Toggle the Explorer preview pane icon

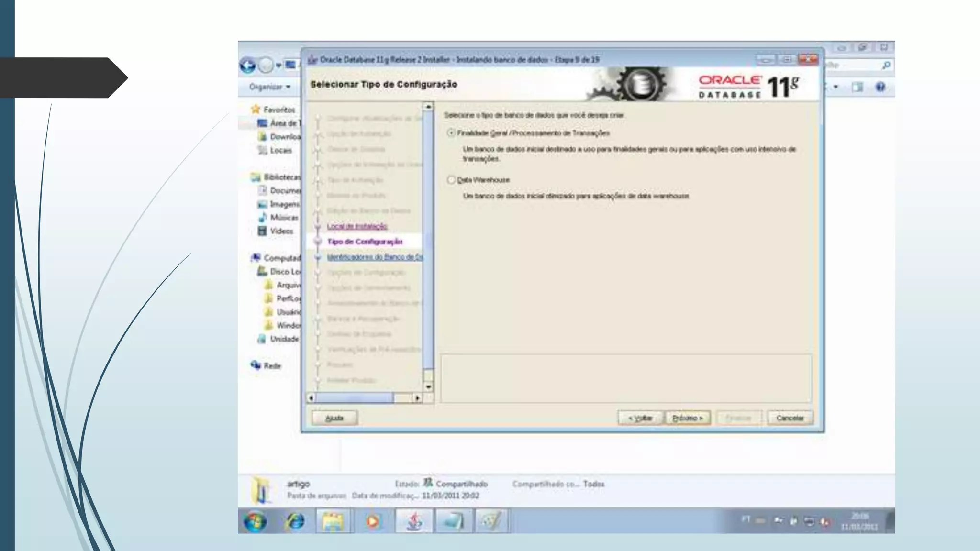point(857,87)
